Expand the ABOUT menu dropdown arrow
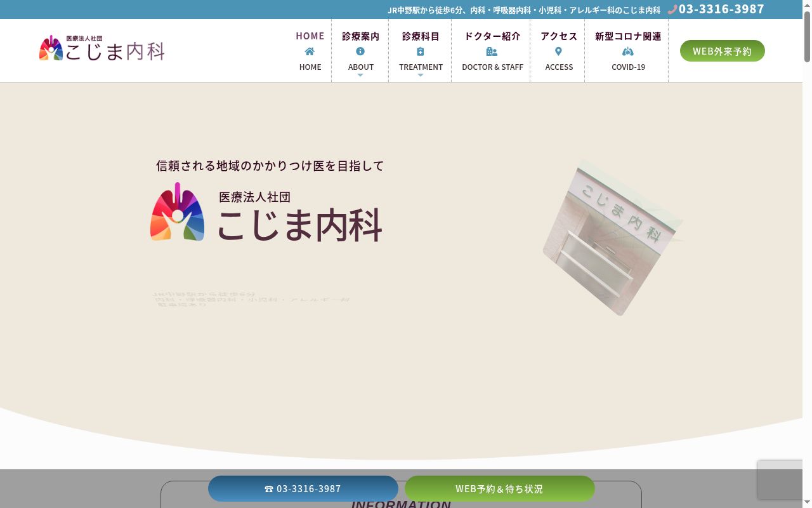Viewport: 812px width, 508px height. tap(360, 75)
